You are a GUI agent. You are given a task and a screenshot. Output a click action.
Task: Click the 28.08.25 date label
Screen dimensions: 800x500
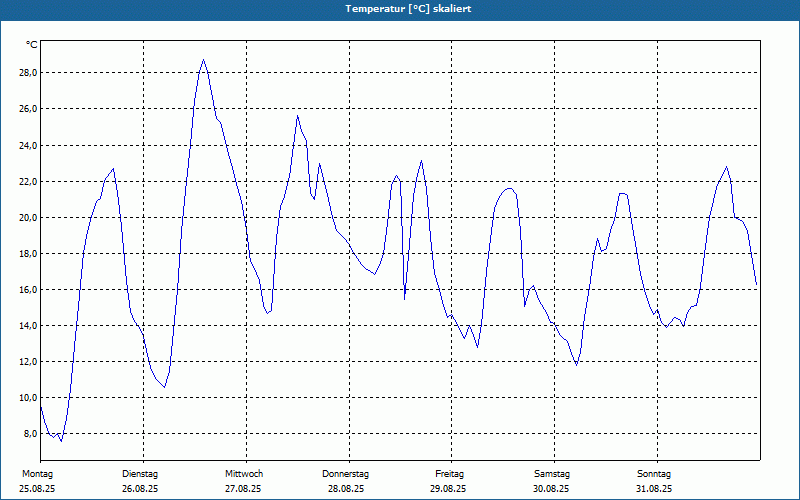click(346, 489)
